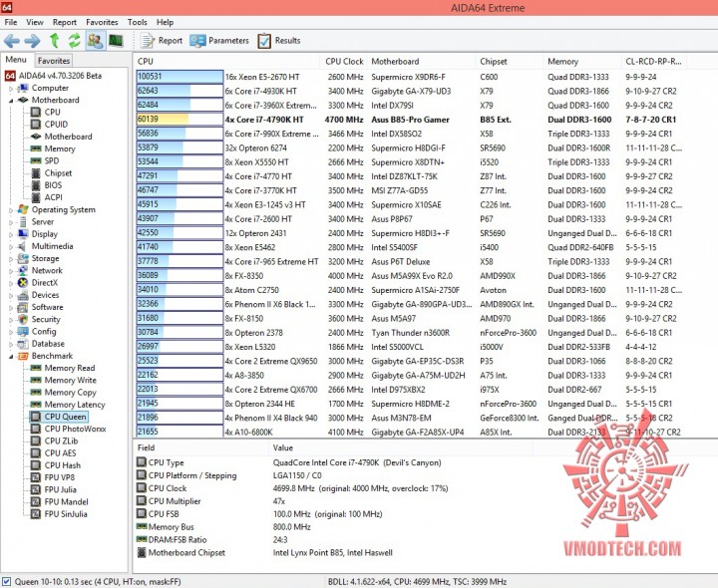This screenshot has width=718, height=588.
Task: Select the yellow 60139 score bar
Action: 179,119
